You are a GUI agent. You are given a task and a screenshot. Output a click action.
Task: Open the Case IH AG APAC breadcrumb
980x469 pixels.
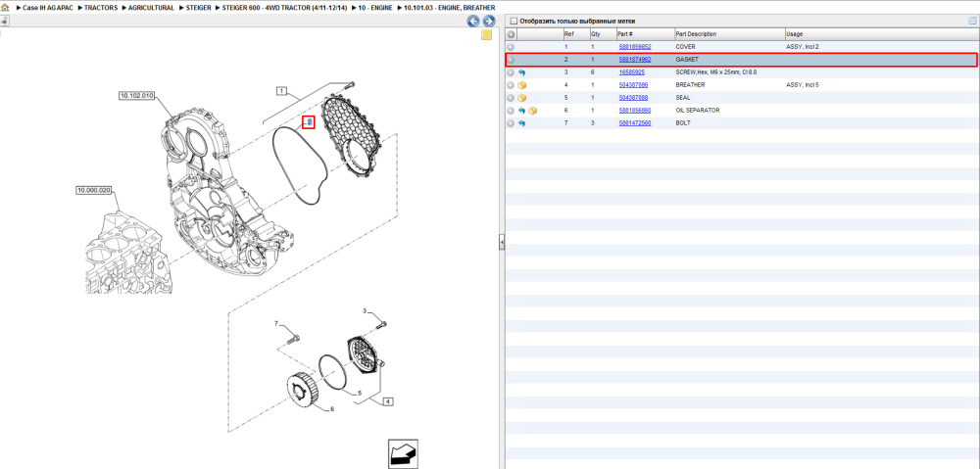[47, 8]
